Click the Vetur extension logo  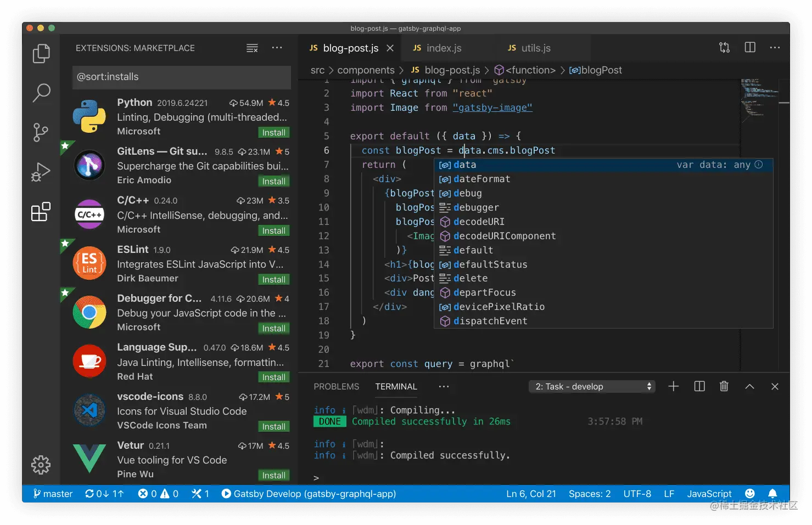(89, 459)
